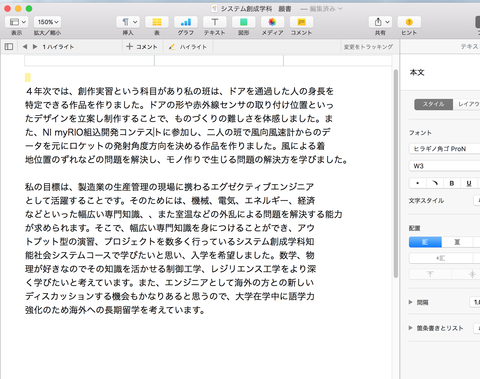Click 変更をトラッキング track changes
The width and height of the screenshot is (480, 379).
click(368, 47)
